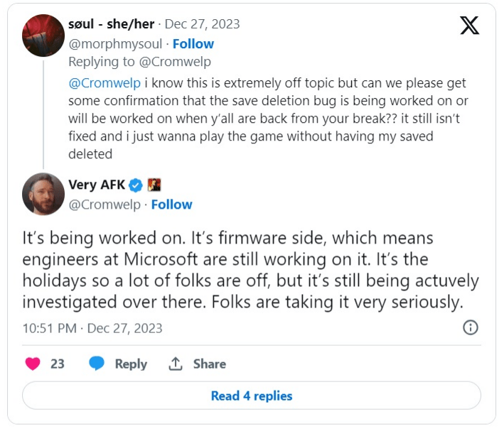504x431 pixels.
Task: Open Very AFK's profile picture
Action: 43,194
